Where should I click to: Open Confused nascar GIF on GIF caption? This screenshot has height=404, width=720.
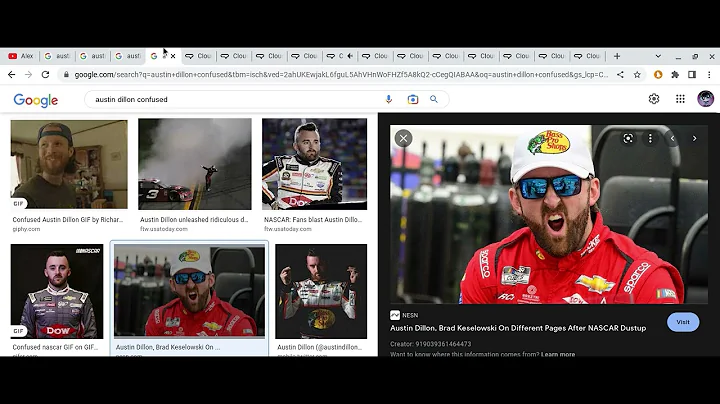pos(55,347)
